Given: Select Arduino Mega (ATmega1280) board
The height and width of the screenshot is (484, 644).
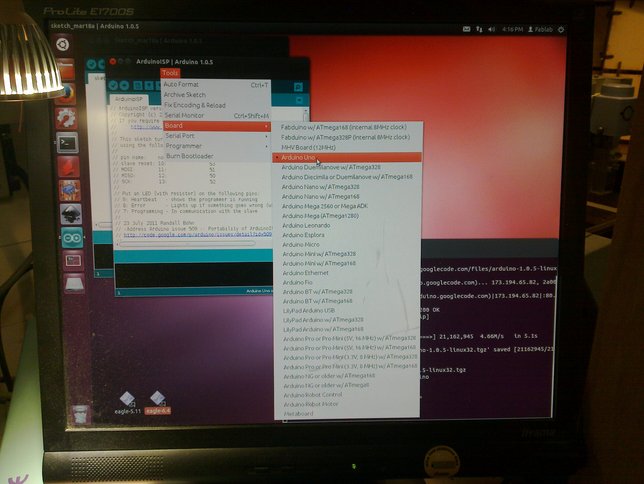Looking at the screenshot, I should click(347, 216).
